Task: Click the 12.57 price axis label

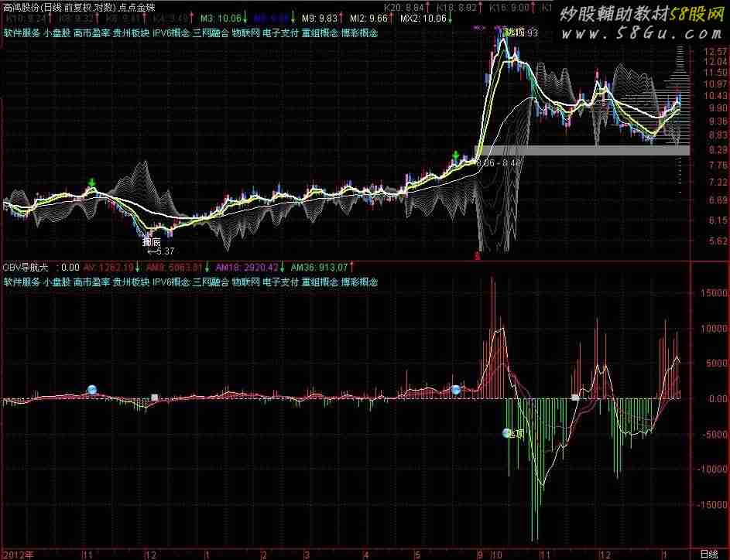Action: [x=715, y=51]
